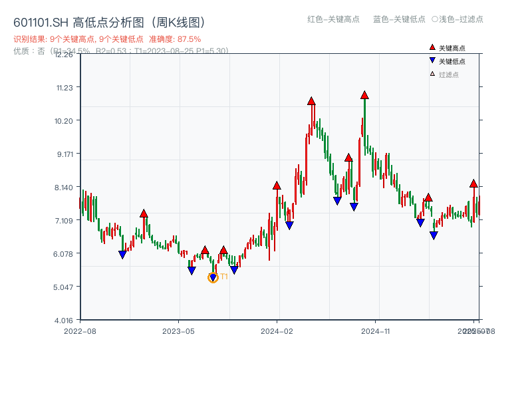Select the last red high marker at the chart's right edge

[473, 184]
